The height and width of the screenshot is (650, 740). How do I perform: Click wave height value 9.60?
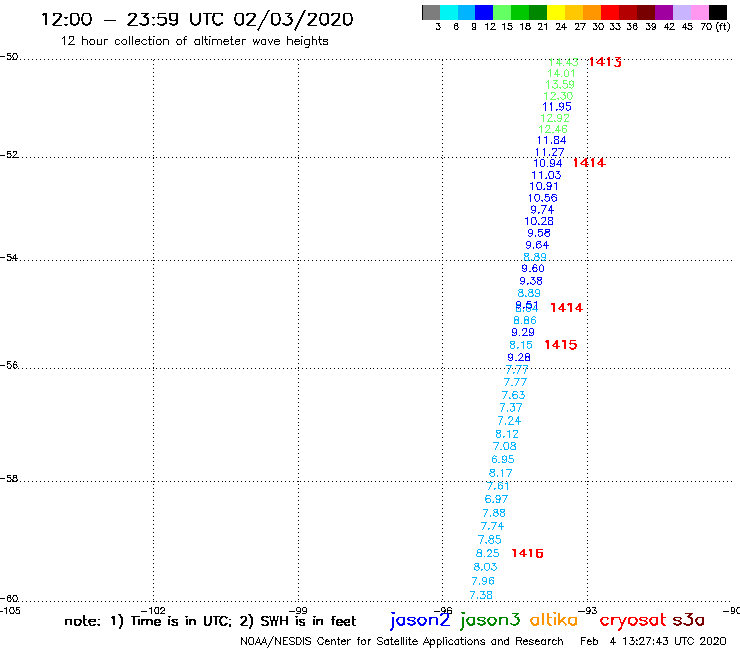point(533,269)
